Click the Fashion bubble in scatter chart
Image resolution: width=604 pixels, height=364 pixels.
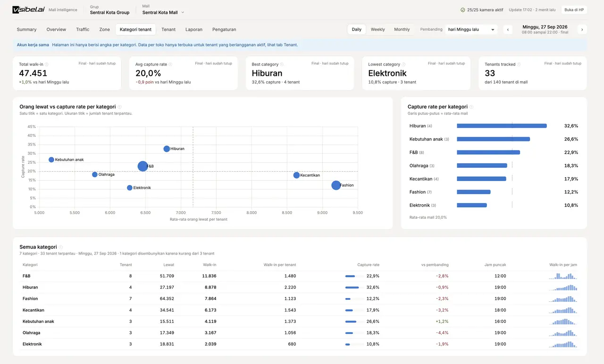click(x=336, y=185)
